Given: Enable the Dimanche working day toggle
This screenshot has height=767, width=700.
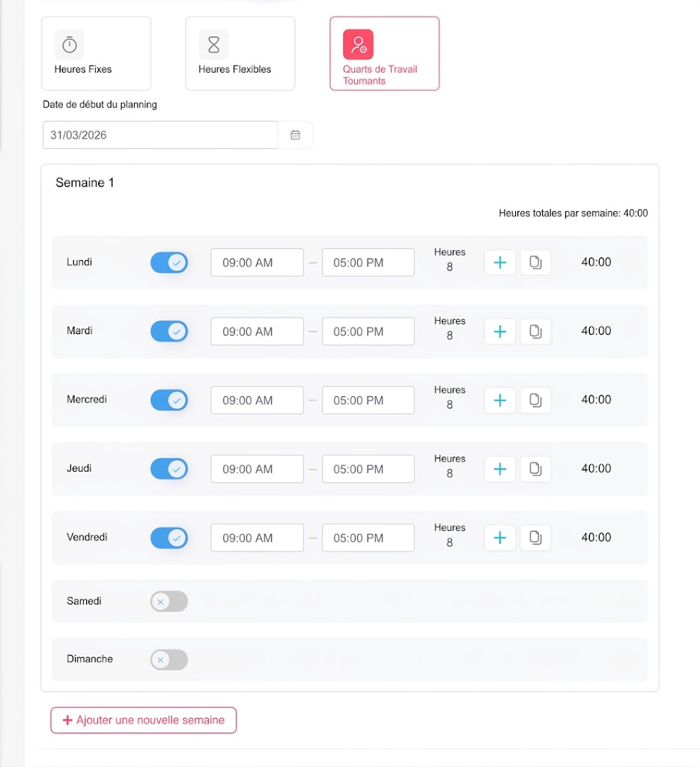Looking at the screenshot, I should pos(169,659).
